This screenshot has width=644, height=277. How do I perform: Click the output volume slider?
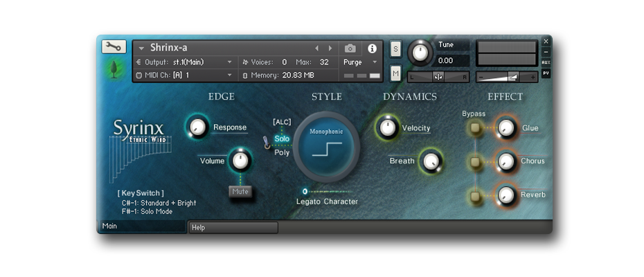(506, 77)
